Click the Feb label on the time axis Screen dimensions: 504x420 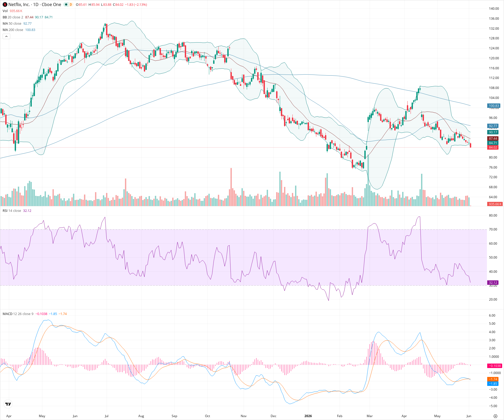tap(340, 416)
